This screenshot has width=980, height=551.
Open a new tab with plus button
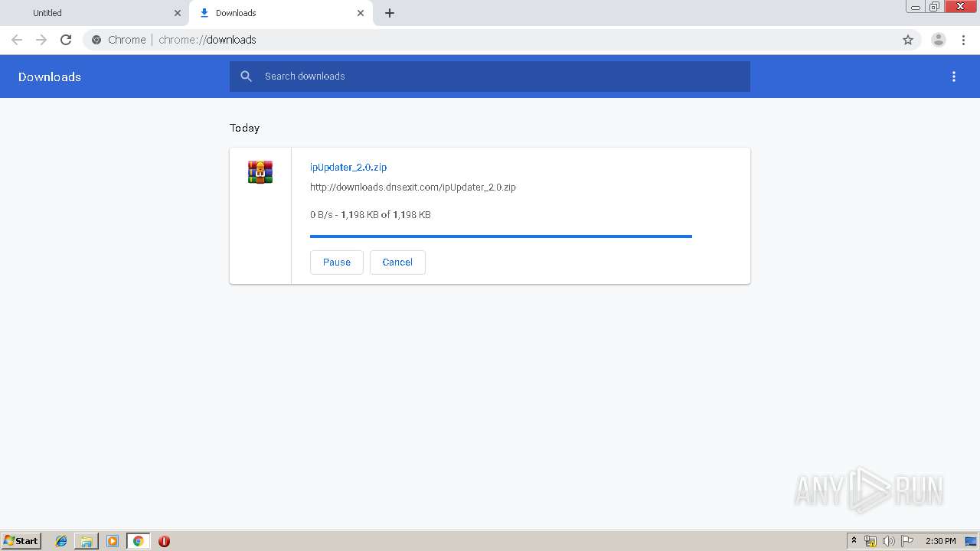[390, 13]
